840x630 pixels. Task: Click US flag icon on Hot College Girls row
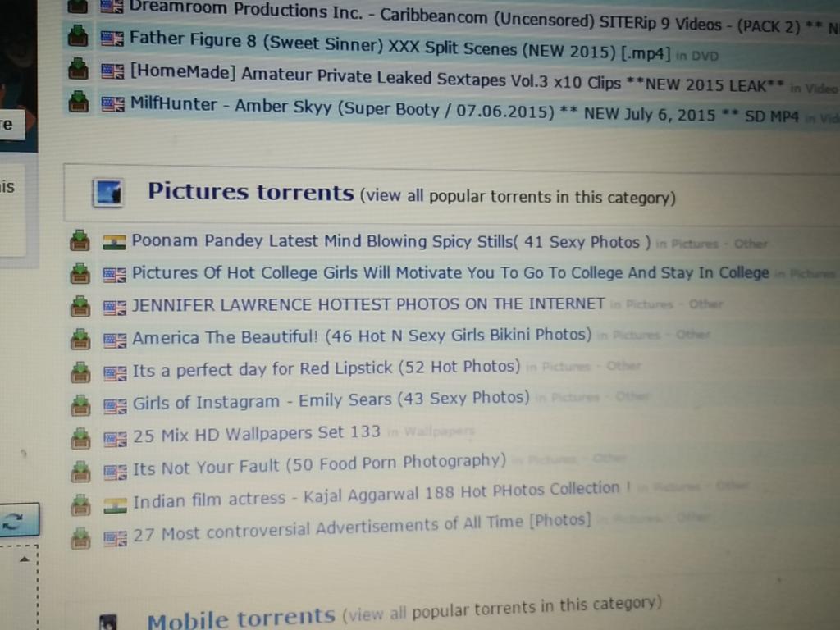click(114, 275)
